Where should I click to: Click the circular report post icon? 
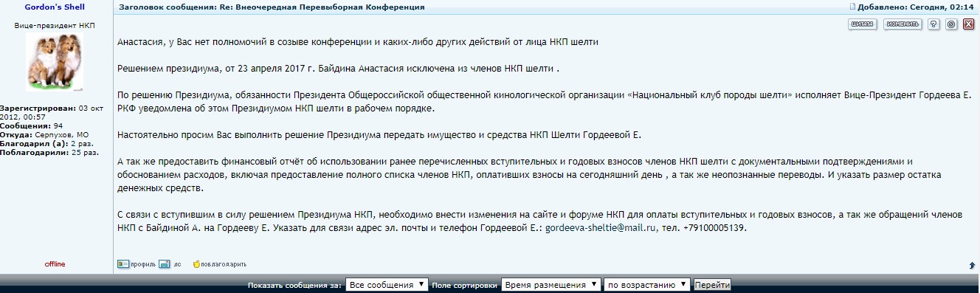click(x=951, y=24)
